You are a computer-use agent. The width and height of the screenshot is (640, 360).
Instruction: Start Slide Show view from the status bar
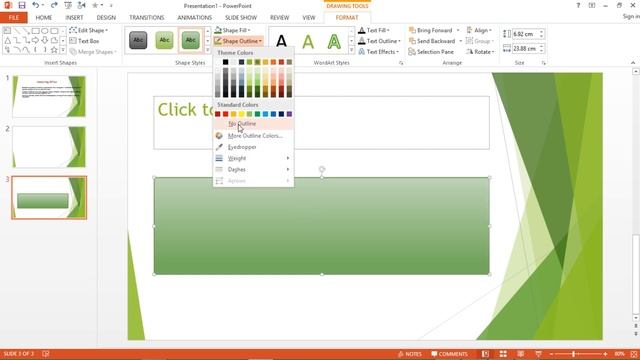tap(538, 354)
